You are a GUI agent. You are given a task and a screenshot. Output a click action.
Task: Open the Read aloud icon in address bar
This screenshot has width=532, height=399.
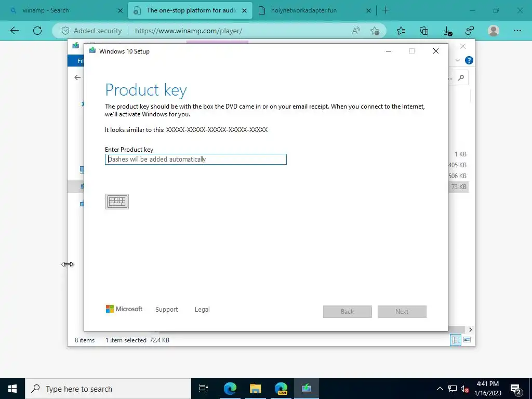pyautogui.click(x=356, y=31)
